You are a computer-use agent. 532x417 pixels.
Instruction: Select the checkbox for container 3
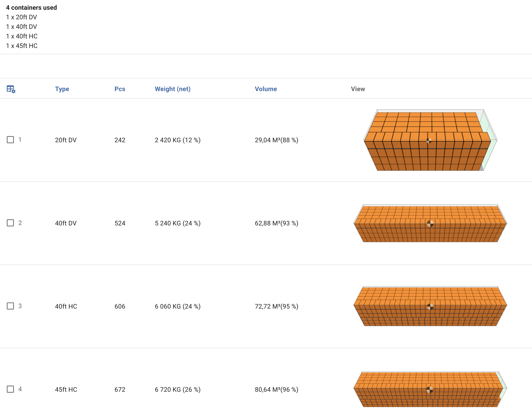click(x=10, y=306)
